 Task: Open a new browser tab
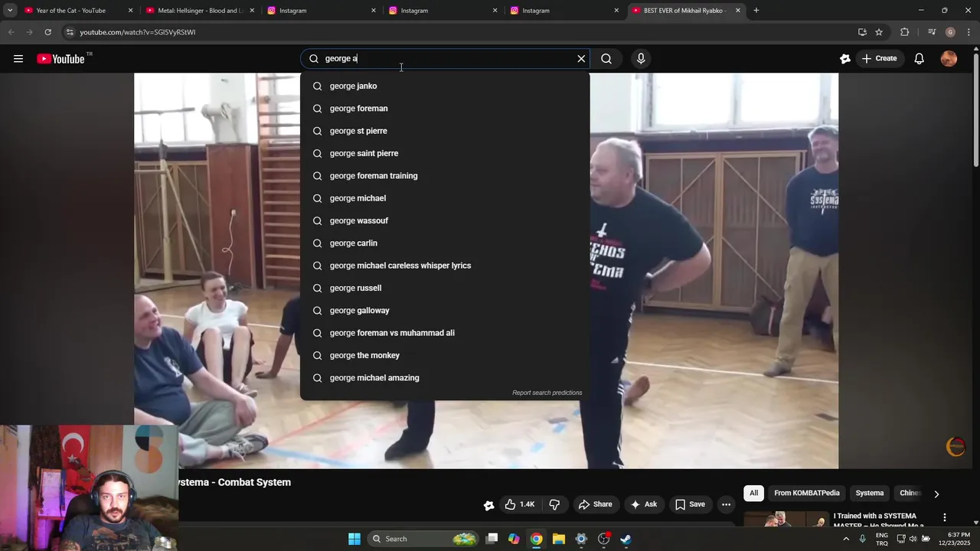coord(756,11)
